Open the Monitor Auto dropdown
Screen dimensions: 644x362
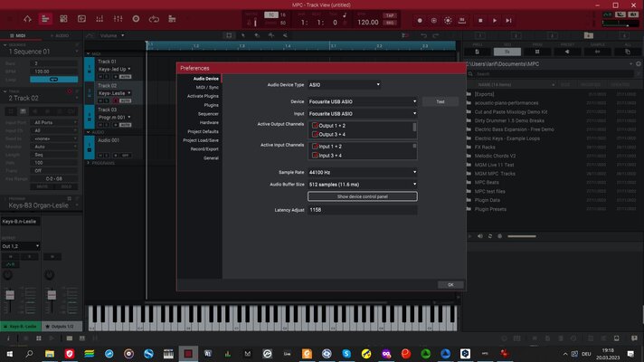(55, 147)
